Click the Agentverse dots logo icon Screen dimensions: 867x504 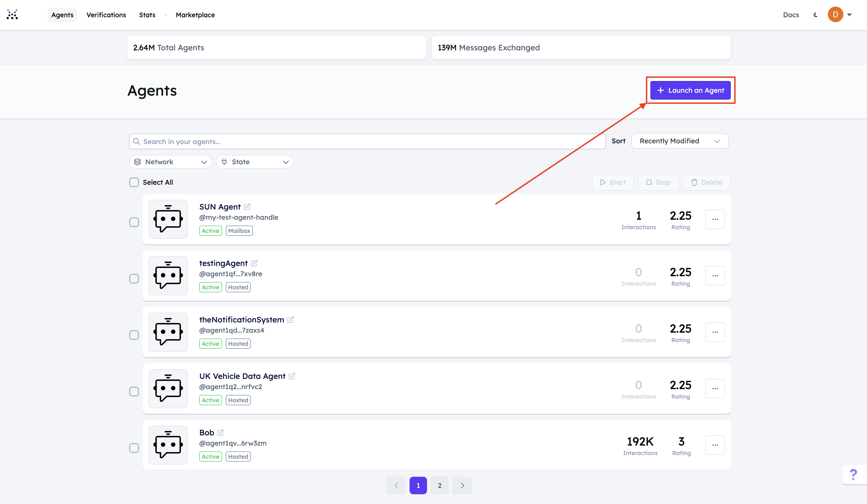12,14
